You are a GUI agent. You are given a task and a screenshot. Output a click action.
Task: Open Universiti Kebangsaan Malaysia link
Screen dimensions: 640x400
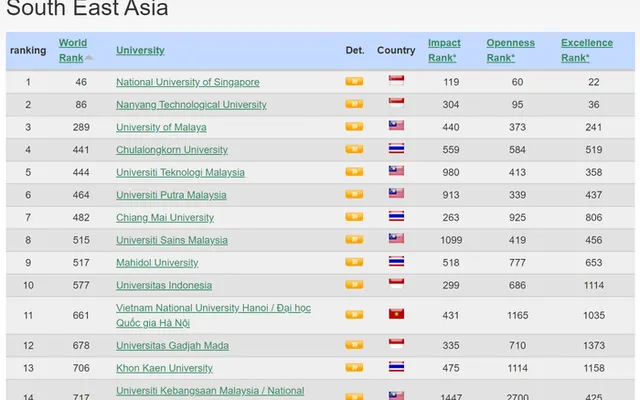coord(210,391)
